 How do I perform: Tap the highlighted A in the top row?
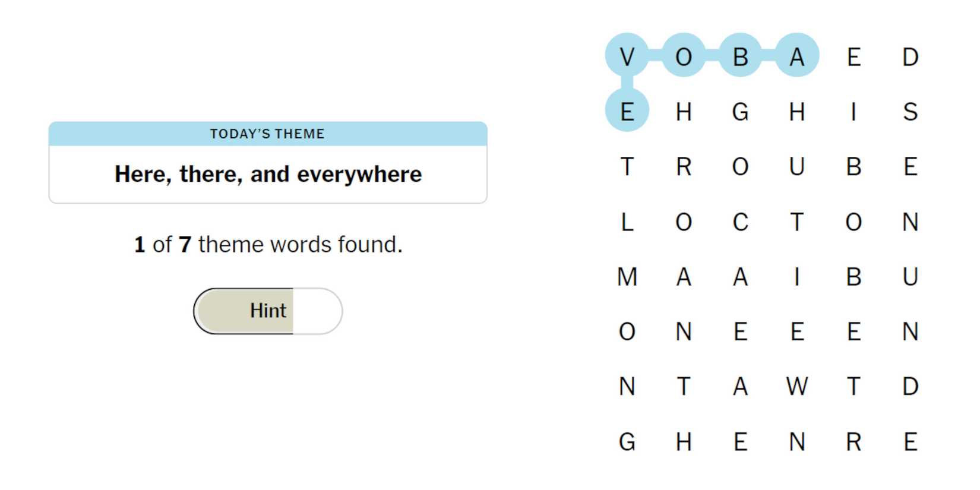(797, 56)
